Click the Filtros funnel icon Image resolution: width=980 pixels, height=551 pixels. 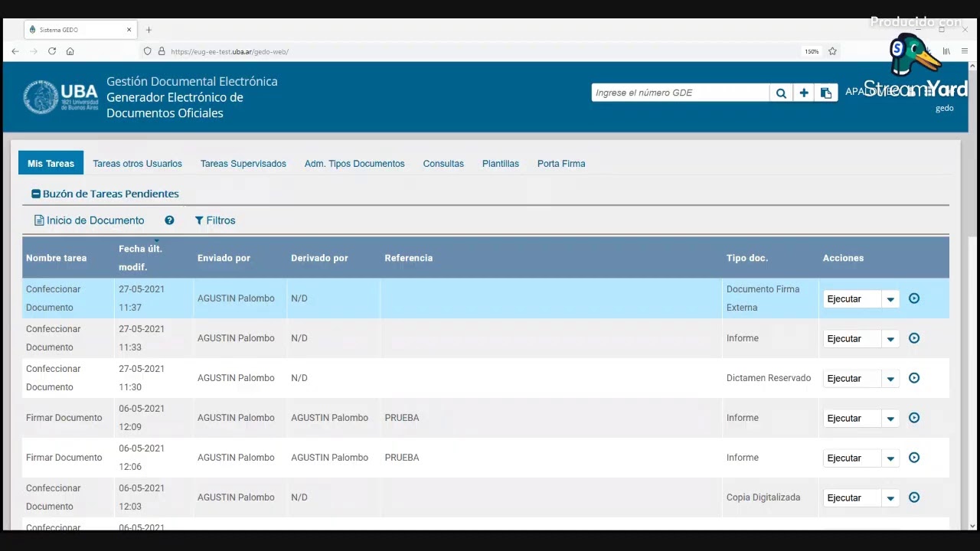199,220
